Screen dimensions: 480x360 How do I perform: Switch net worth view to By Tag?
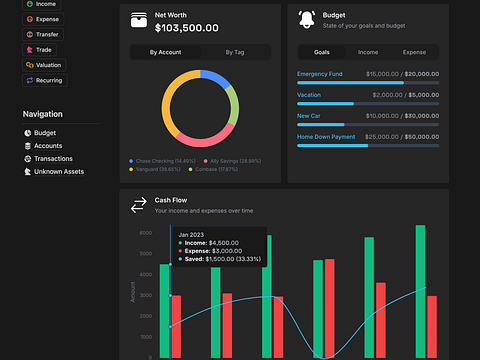(x=235, y=52)
